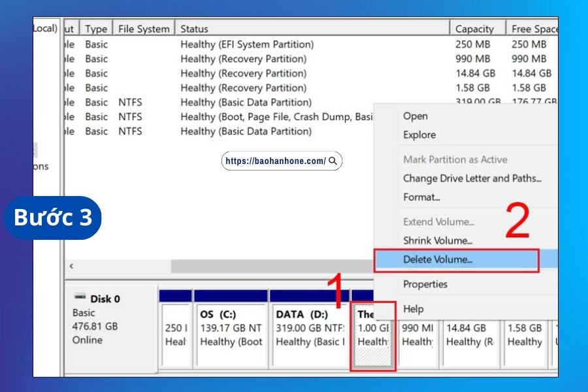Click the scrollbar left arrow under volume list
The height and width of the screenshot is (392, 588).
pos(71,267)
